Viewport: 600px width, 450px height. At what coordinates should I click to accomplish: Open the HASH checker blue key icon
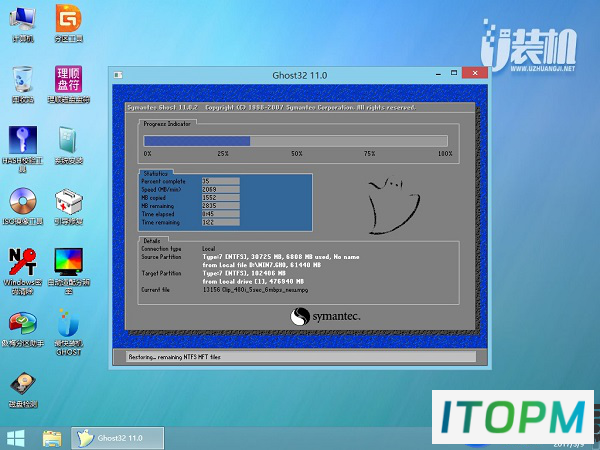click(x=23, y=148)
